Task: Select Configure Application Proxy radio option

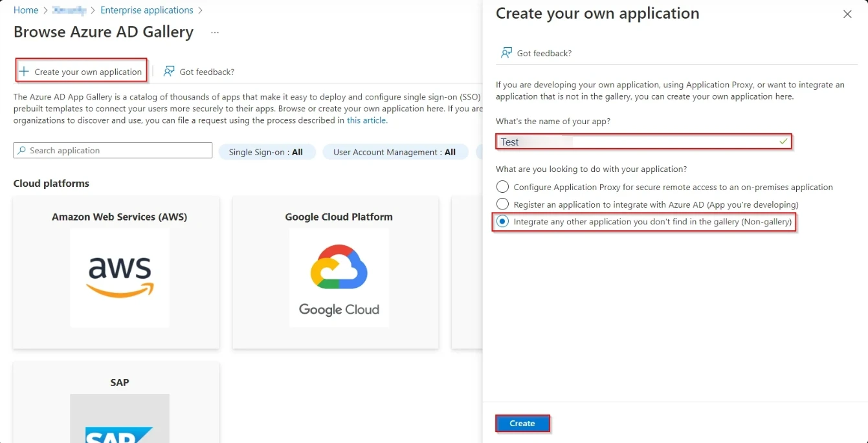Action: click(x=503, y=187)
